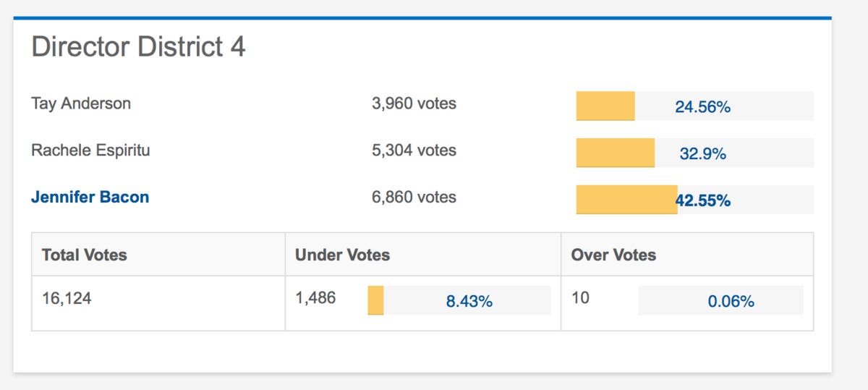Click the Tay Anderson candidate name
The width and height of the screenshot is (868, 390).
[81, 103]
